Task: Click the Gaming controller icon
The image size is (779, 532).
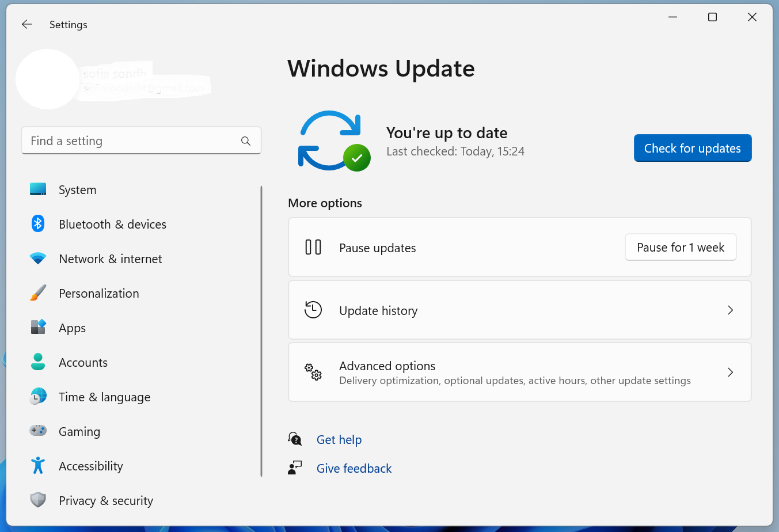Action: (x=38, y=431)
